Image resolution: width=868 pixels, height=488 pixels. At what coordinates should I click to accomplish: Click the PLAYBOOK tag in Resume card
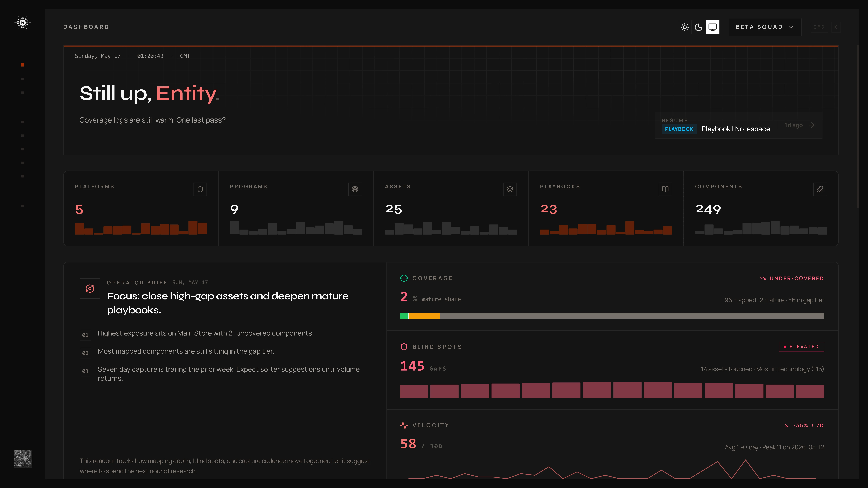[x=679, y=129]
